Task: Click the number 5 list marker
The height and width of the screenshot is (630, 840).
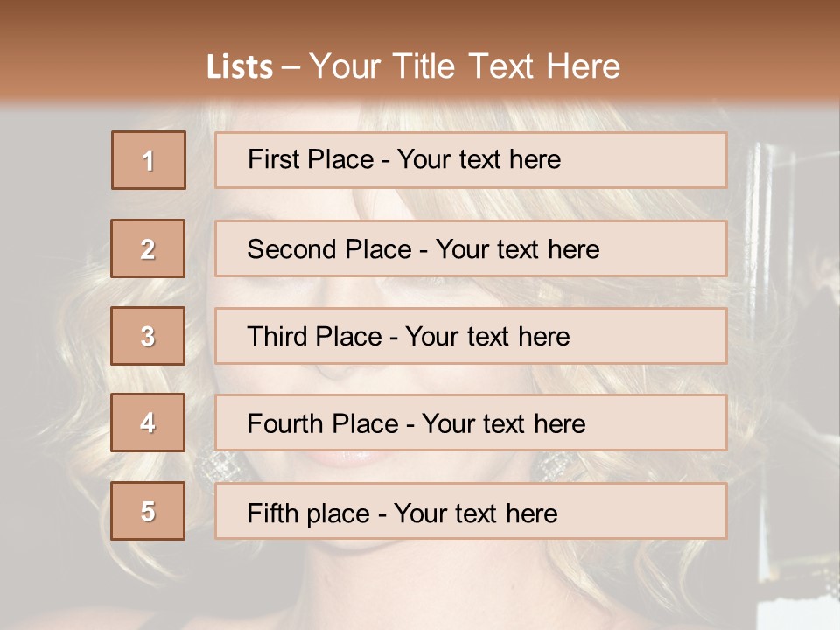Action: pyautogui.click(x=148, y=511)
